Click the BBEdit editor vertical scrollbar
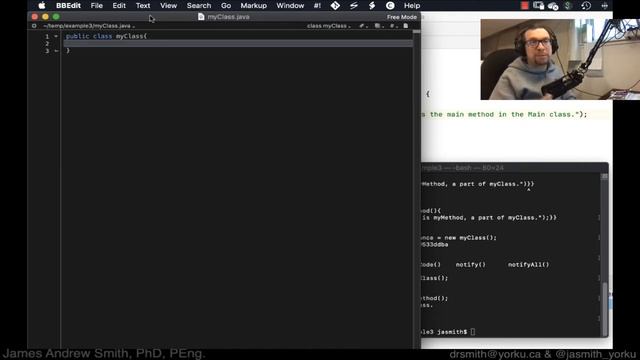Image resolution: width=640 pixels, height=360 pixels. (x=416, y=188)
